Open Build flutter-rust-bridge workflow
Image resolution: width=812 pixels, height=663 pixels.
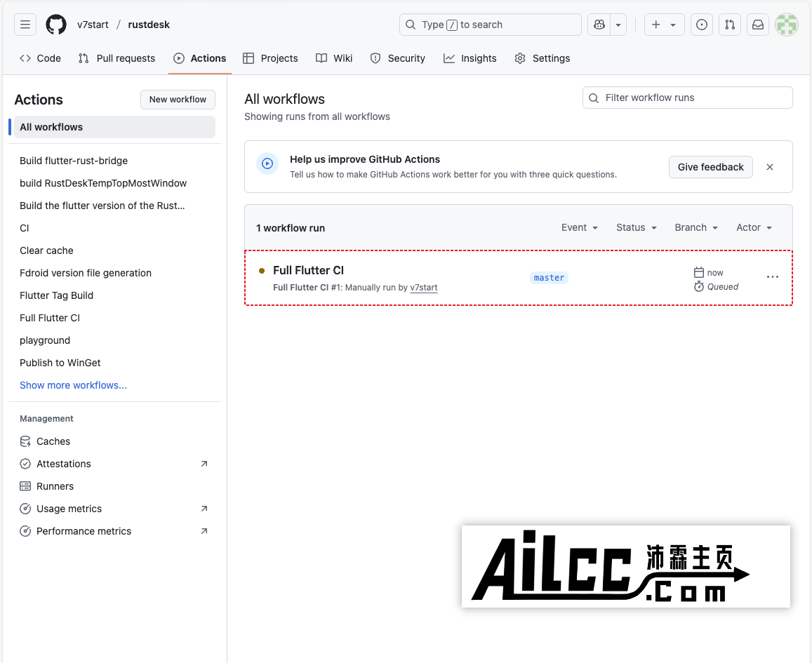click(74, 161)
